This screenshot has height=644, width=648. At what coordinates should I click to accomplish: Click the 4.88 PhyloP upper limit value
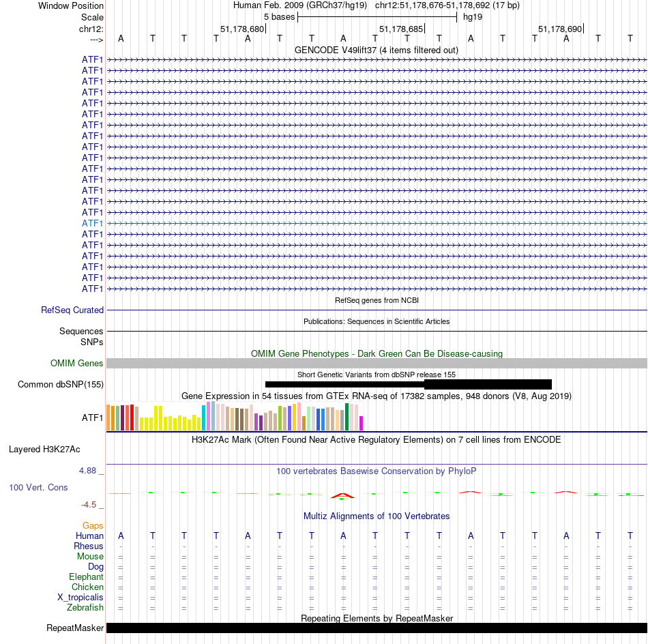87,471
